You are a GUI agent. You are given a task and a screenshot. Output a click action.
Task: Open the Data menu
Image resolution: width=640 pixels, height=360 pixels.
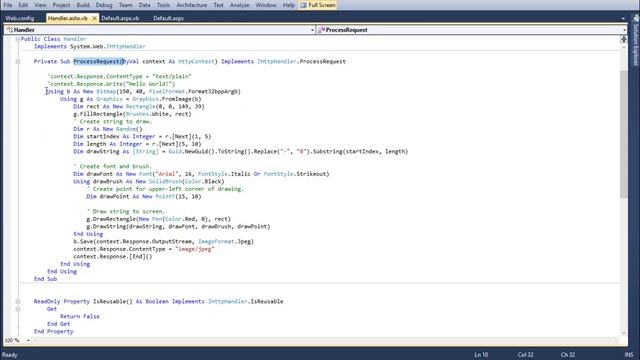[x=144, y=5]
